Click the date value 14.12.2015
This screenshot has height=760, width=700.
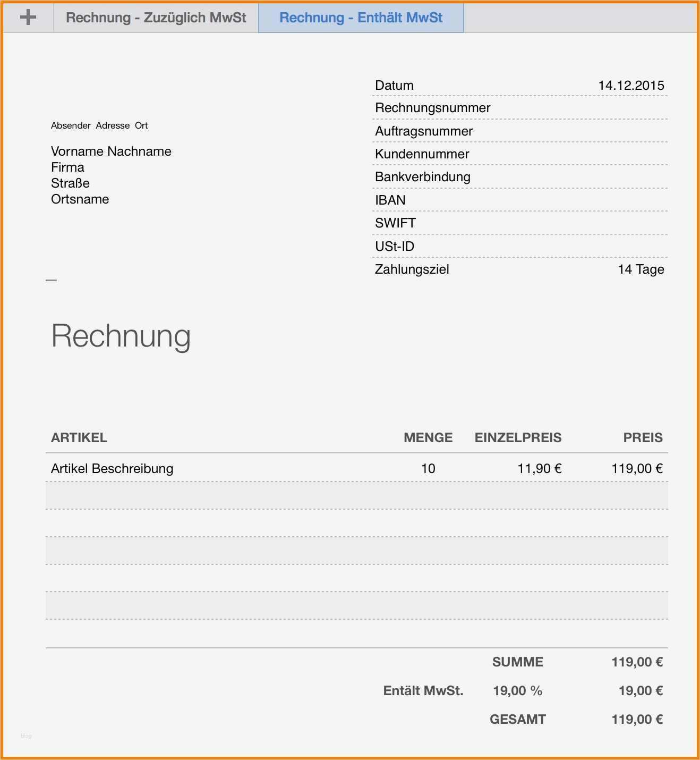(631, 85)
